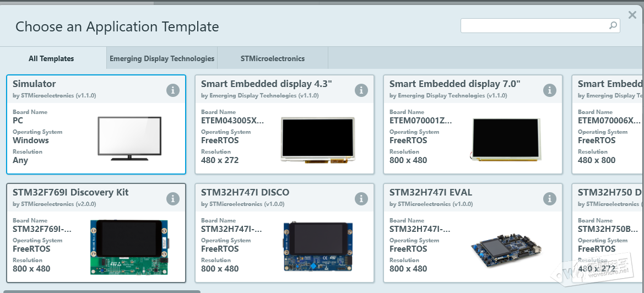Click by STMicroelectronics (v2.0.0) text

(54, 204)
